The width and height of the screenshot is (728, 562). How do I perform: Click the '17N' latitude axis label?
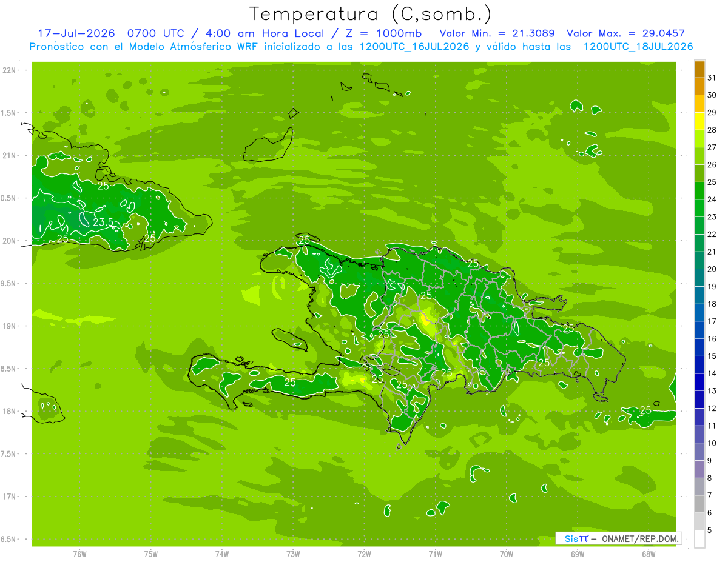pos(10,497)
